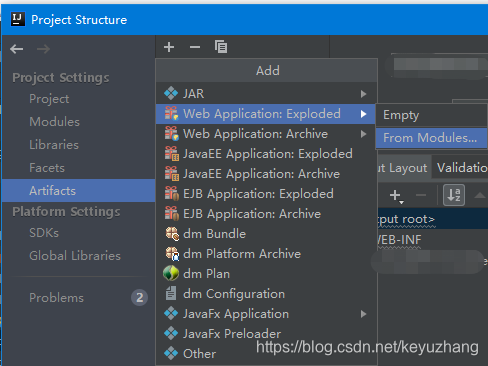The width and height of the screenshot is (488, 366).
Task: Pick From Modules... in the submenu
Action: (x=431, y=138)
